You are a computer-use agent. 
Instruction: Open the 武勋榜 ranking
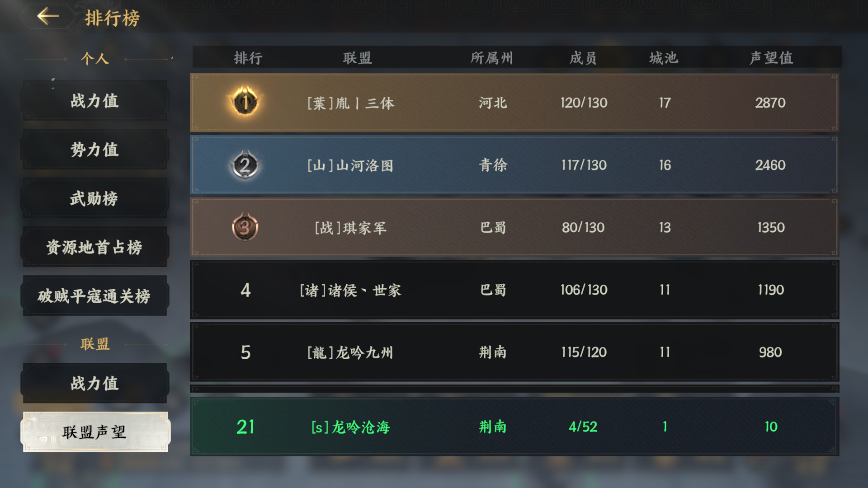point(95,198)
